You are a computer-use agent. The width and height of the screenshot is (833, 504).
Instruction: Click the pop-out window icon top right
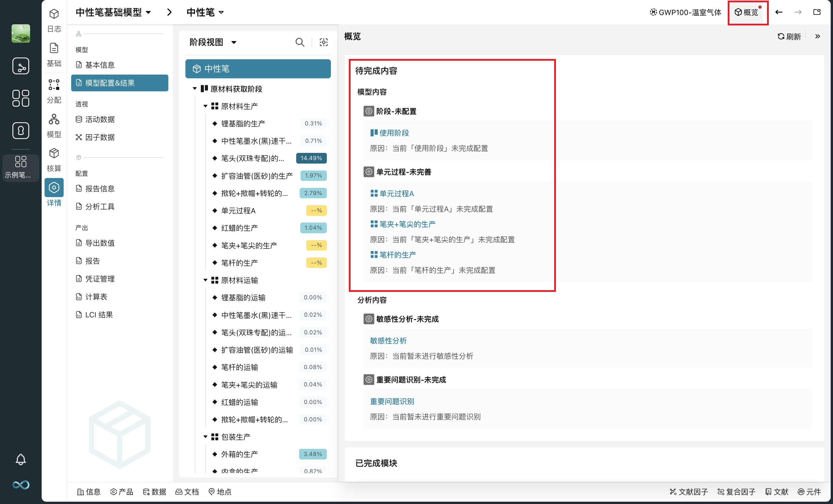pos(817,12)
